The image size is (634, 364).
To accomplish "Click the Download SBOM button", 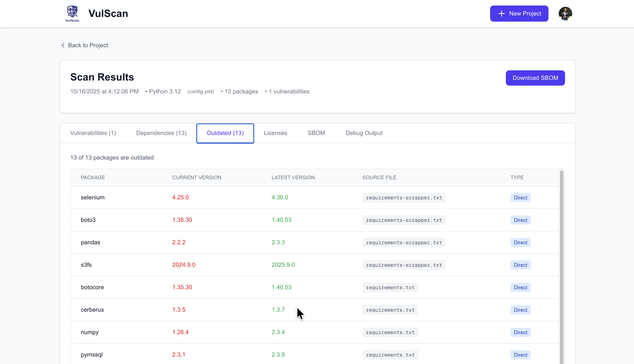I will click(x=535, y=78).
